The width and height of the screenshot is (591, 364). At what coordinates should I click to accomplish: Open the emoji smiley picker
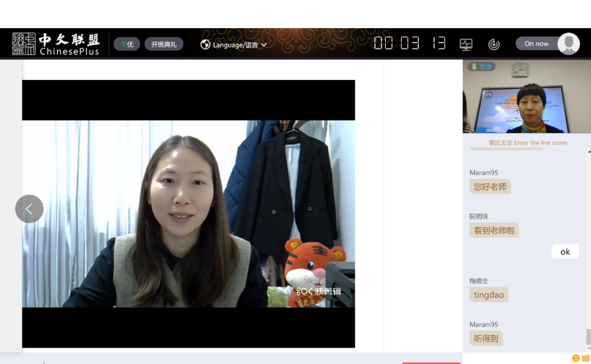(x=576, y=358)
